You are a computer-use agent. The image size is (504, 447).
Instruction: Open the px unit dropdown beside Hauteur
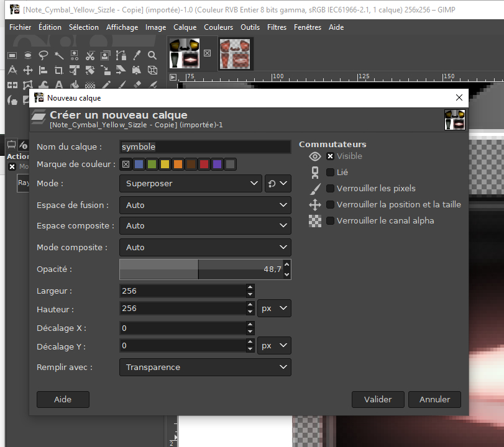point(274,309)
